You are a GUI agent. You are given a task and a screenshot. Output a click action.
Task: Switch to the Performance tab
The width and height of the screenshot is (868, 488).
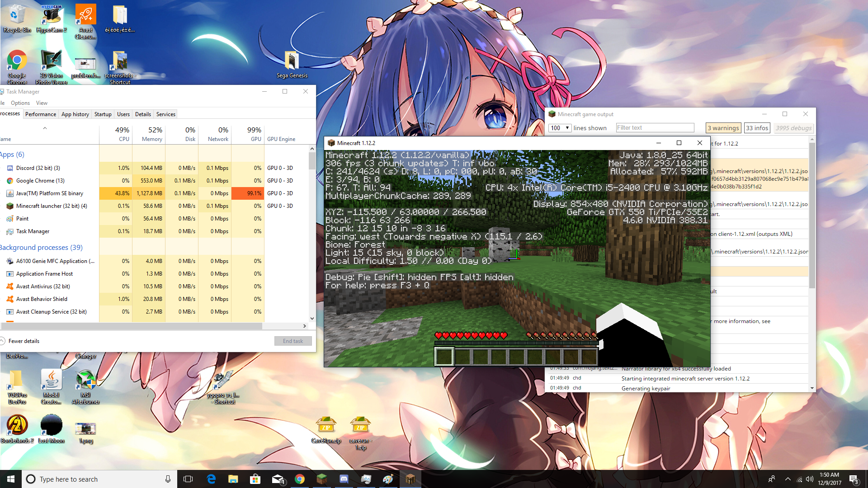click(x=41, y=114)
